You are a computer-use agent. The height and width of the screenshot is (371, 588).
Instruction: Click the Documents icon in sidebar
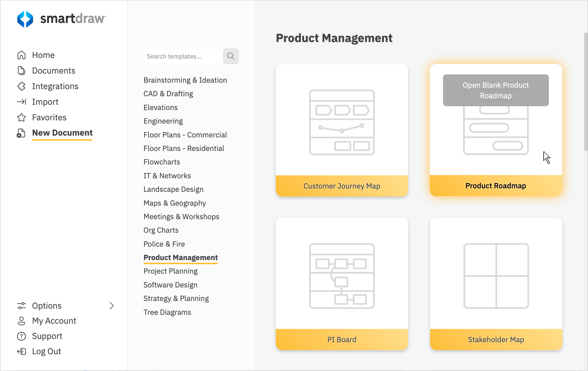(x=21, y=70)
